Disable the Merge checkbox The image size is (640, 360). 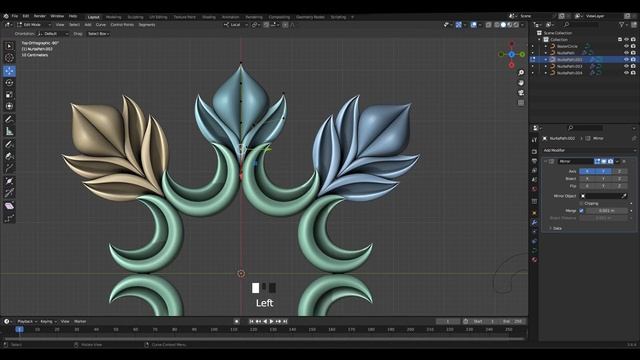[x=581, y=211]
